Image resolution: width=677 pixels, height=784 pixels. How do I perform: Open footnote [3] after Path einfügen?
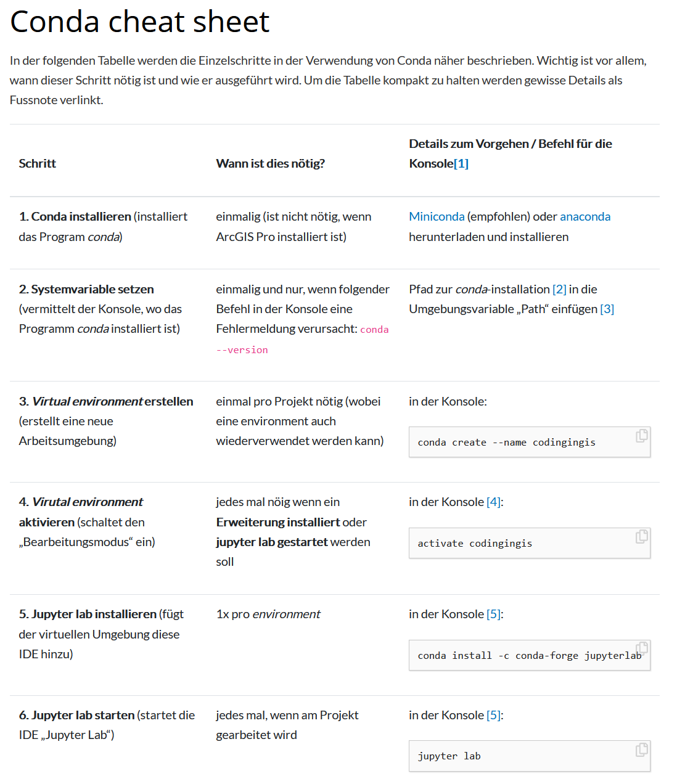(x=607, y=309)
